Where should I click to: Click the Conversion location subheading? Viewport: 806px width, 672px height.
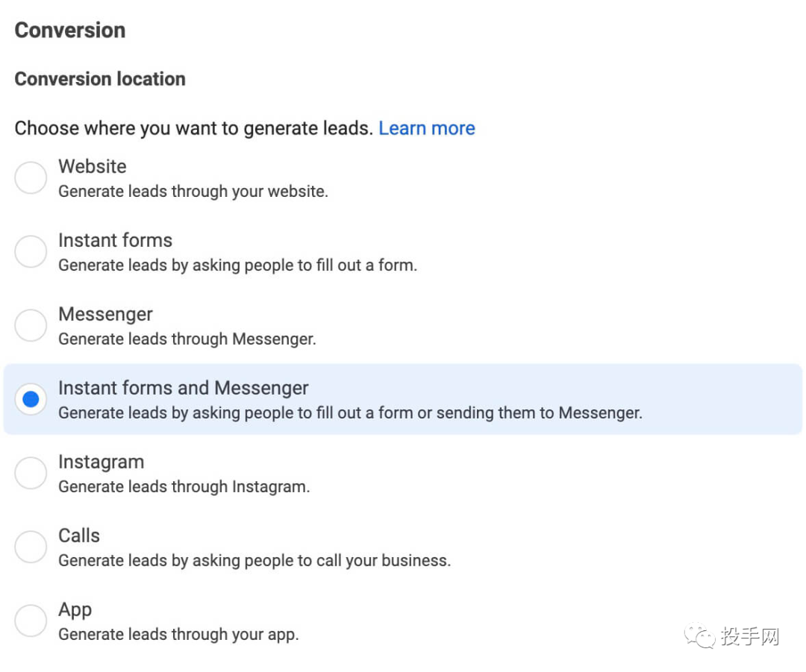100,79
